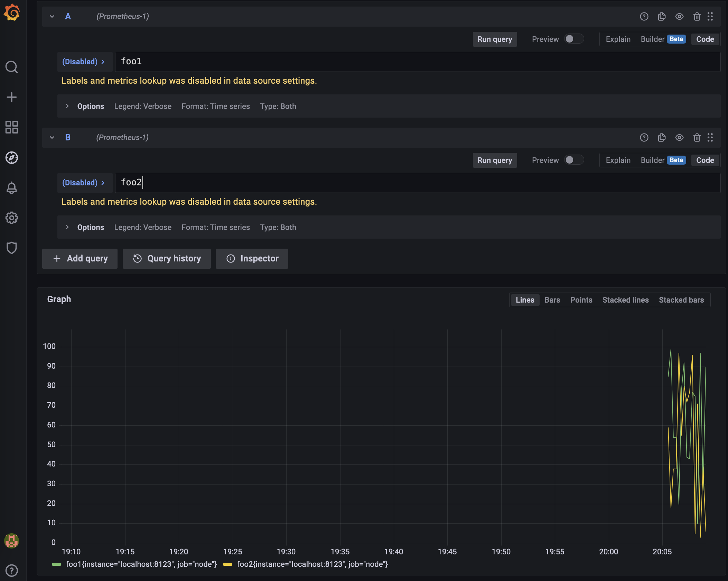Open Alerting bell icon in sidebar
728x581 pixels.
tap(12, 188)
